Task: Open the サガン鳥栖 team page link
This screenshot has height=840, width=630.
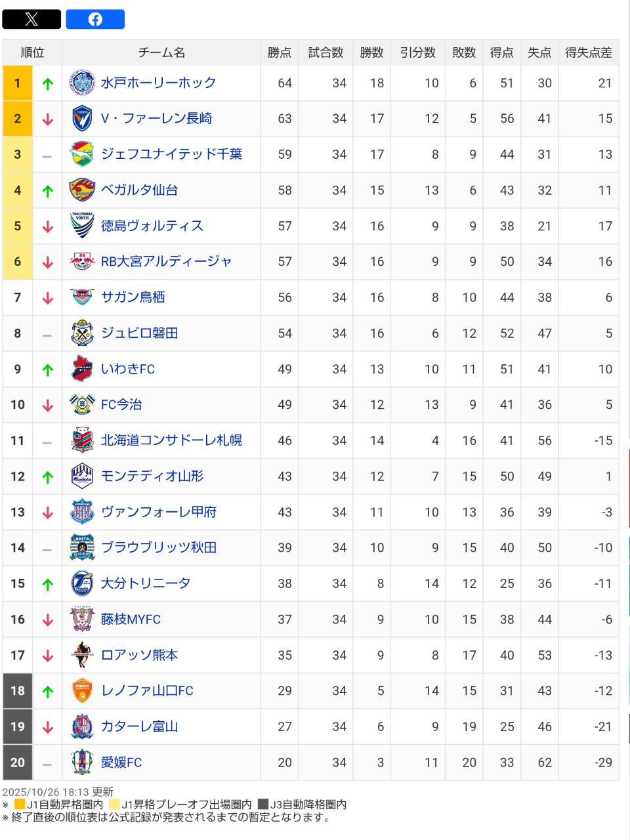Action: 133,297
